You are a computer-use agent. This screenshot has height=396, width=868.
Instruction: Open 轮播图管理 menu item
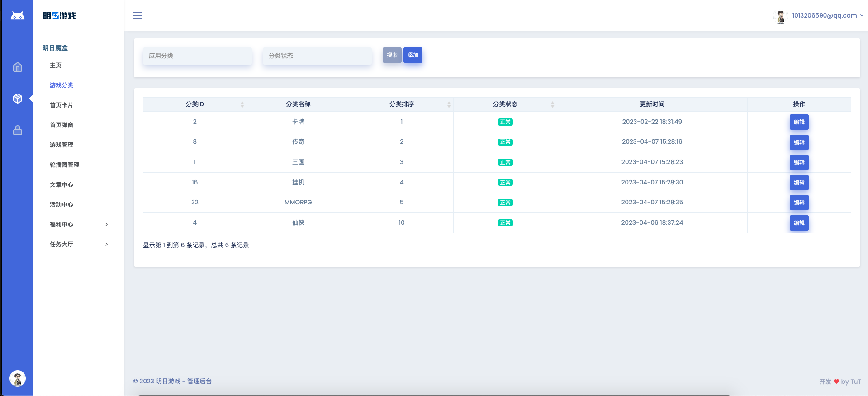tap(64, 165)
